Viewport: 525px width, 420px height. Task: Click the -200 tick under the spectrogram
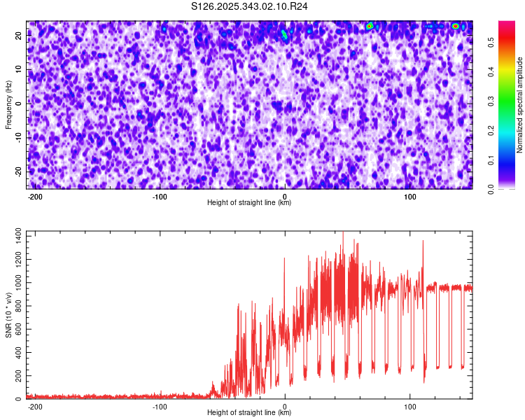point(35,197)
